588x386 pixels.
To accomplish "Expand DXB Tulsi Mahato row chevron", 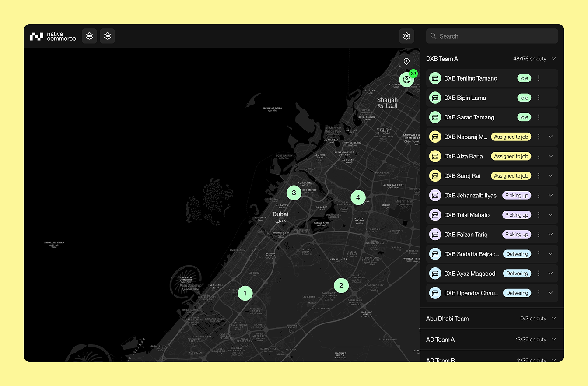I will tap(551, 215).
